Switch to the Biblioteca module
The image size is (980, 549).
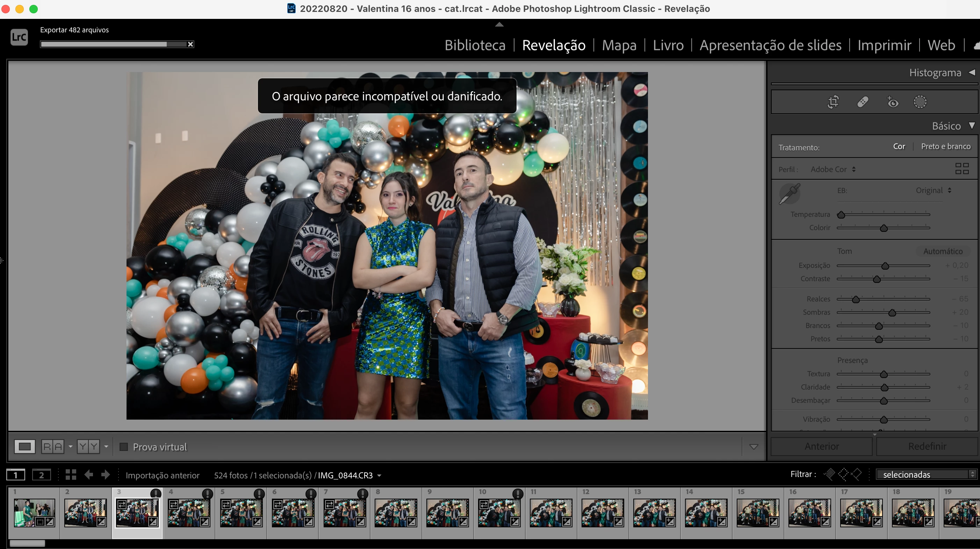point(475,45)
